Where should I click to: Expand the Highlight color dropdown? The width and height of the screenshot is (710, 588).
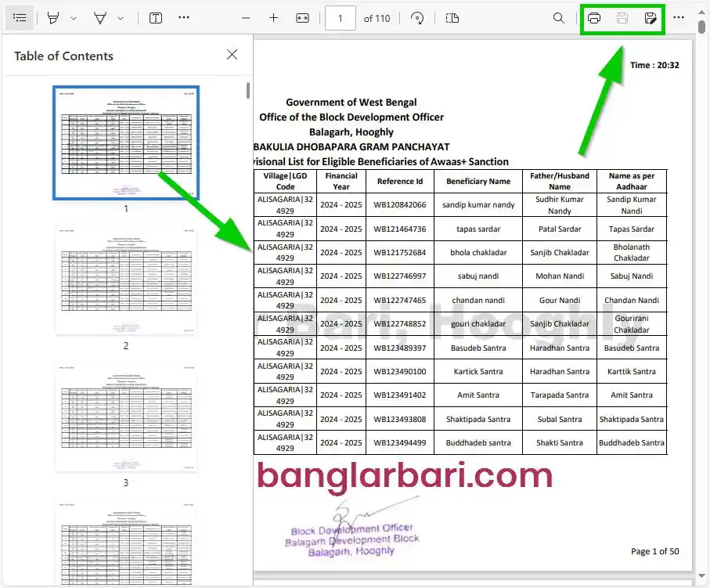pos(120,17)
